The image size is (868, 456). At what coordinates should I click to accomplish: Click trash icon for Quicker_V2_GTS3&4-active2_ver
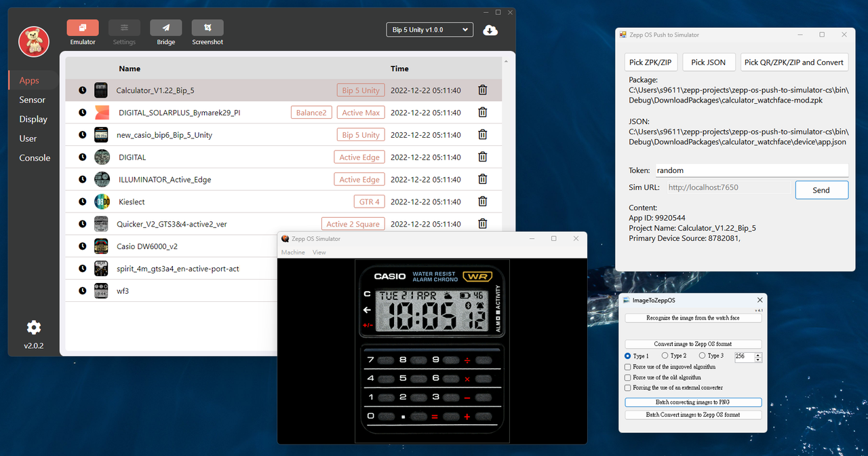click(483, 224)
